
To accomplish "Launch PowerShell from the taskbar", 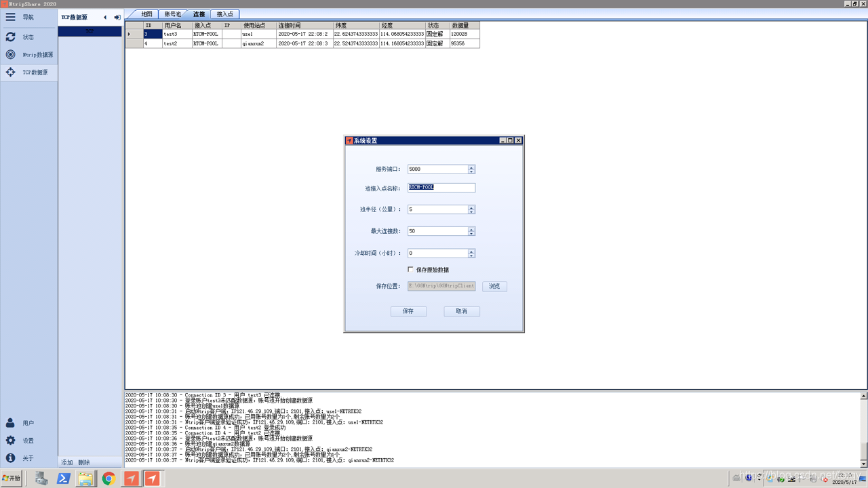I will click(x=64, y=479).
